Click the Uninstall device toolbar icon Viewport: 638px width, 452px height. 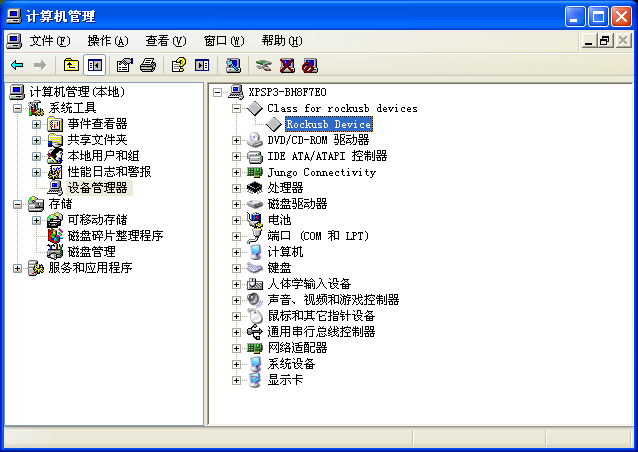pos(310,65)
